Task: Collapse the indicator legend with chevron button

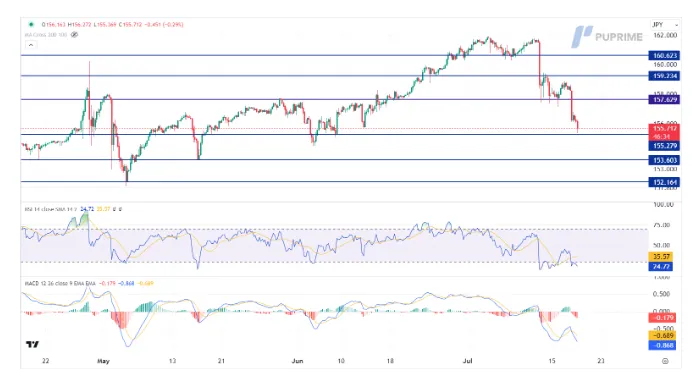Action: pos(31,45)
